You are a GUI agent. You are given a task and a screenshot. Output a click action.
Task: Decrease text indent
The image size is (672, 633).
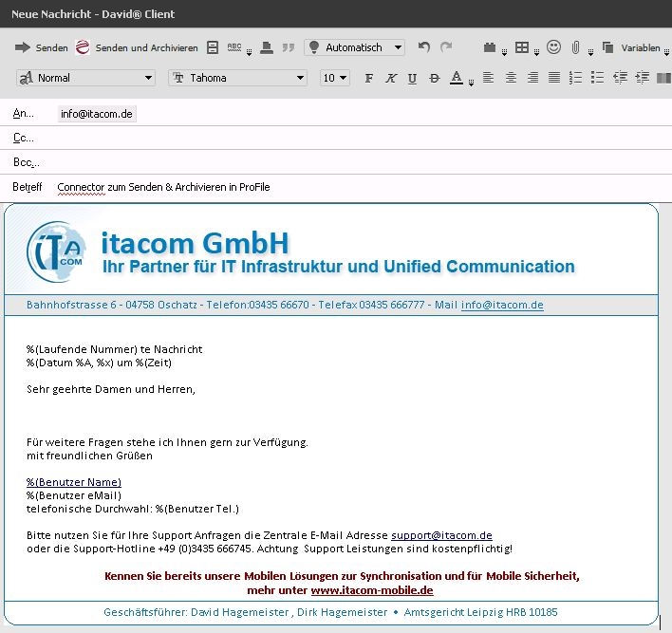click(620, 78)
